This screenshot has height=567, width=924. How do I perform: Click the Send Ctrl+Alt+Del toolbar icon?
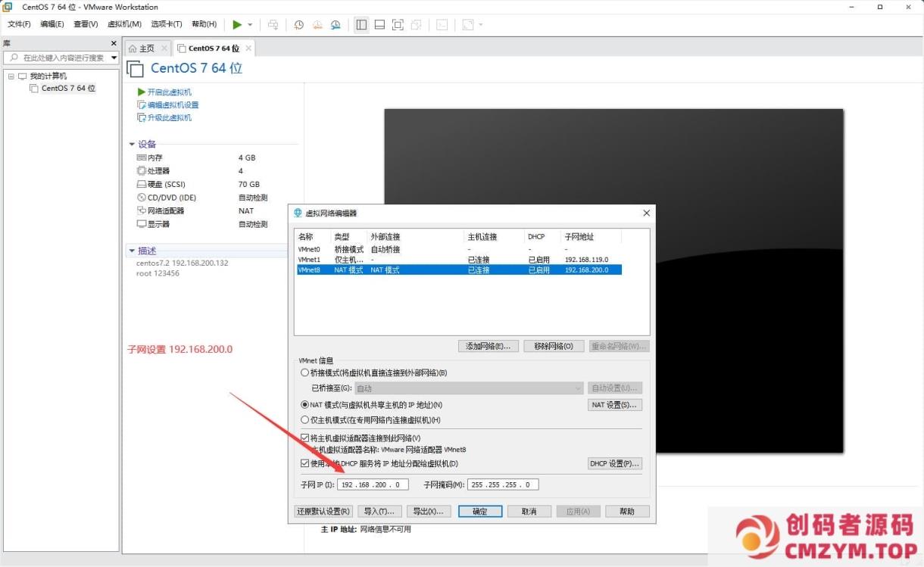point(273,24)
